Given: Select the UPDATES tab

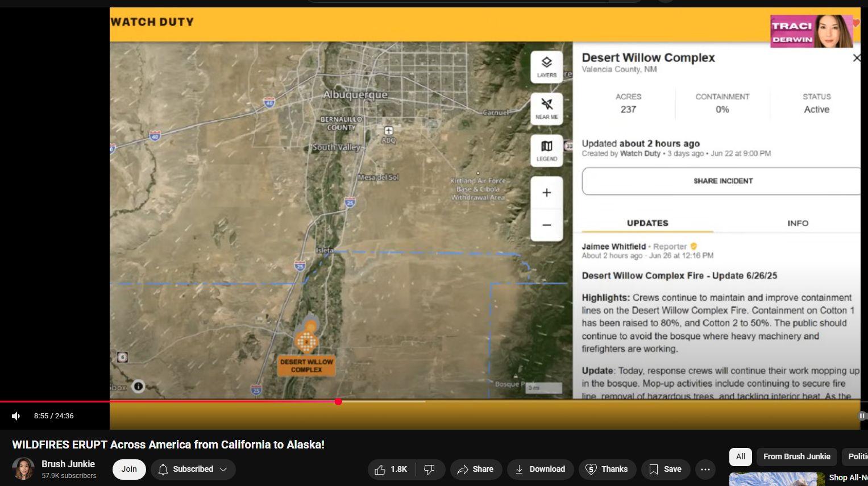Looking at the screenshot, I should (x=647, y=223).
